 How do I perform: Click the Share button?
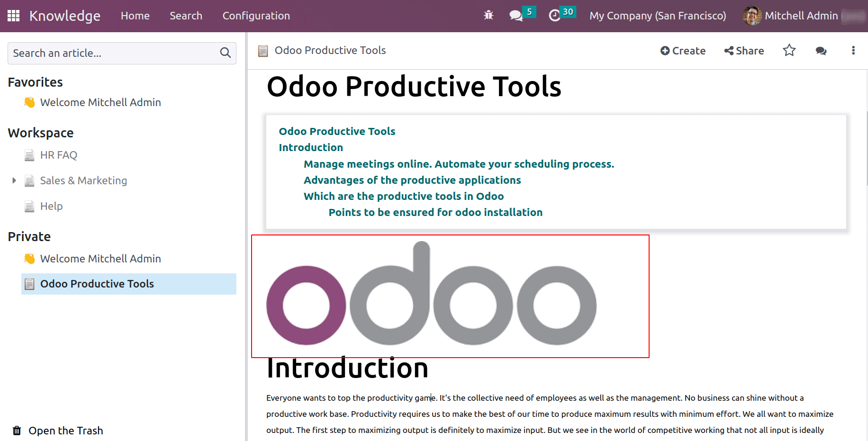tap(744, 51)
